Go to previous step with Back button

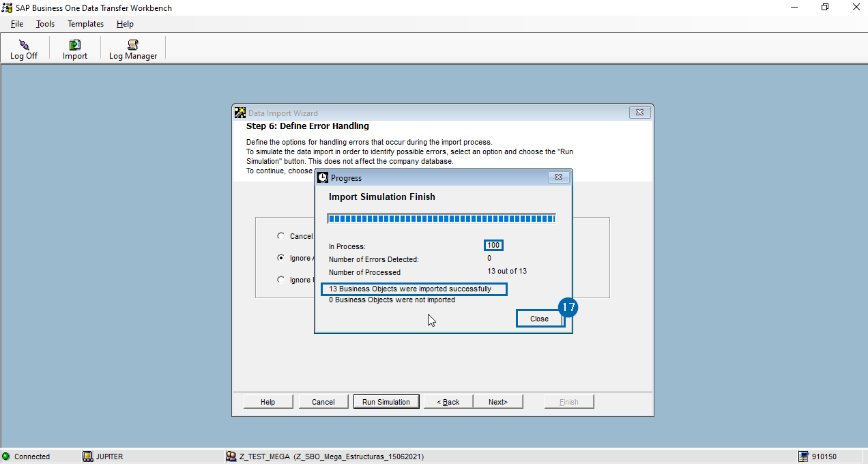tap(448, 402)
